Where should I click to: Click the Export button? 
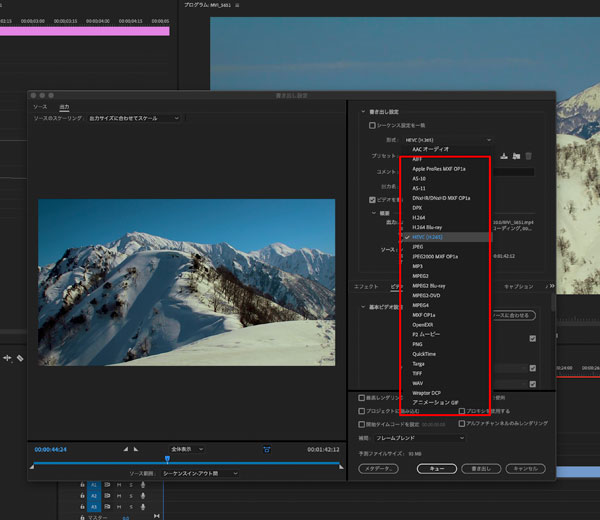pos(481,469)
